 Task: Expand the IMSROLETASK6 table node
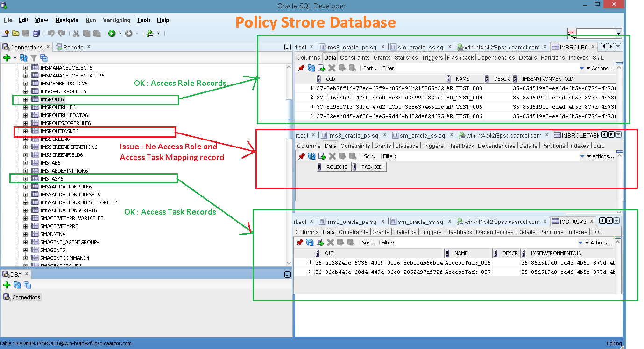pos(26,131)
